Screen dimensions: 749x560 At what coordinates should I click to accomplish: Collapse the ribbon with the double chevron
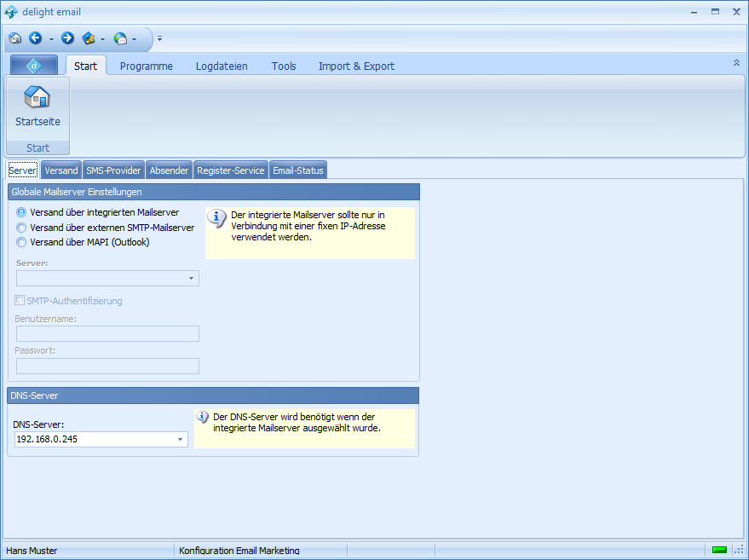click(736, 63)
